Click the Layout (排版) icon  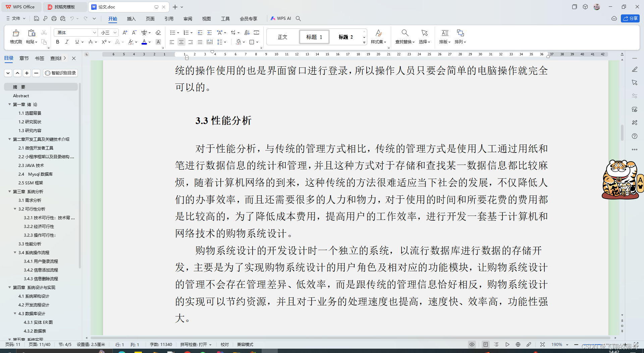pos(445,33)
